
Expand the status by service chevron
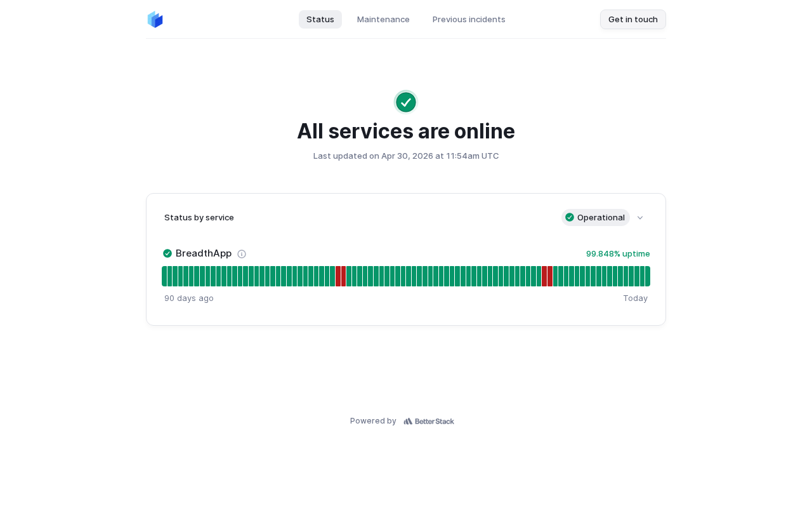[x=640, y=218]
